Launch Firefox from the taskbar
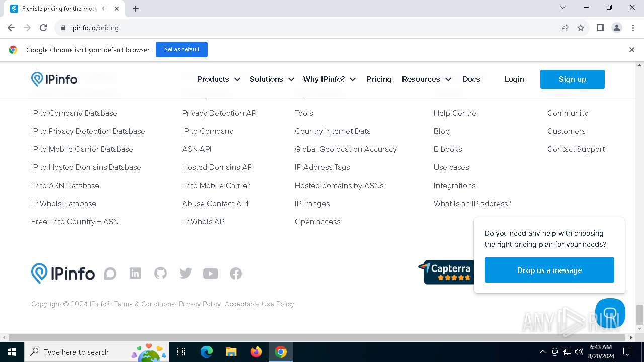This screenshot has height=362, width=644. 256,352
